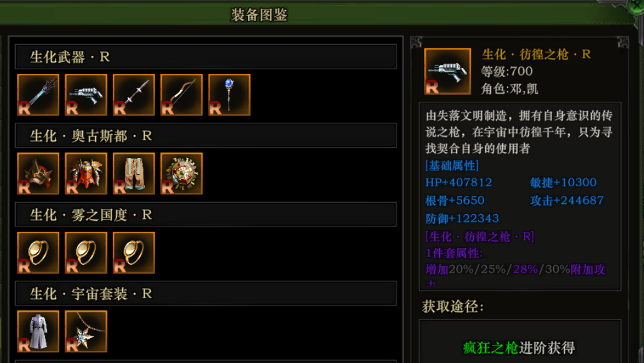Screen dimensions: 644x363
Task: Select the blue orb staff icon
Action: 229,95
